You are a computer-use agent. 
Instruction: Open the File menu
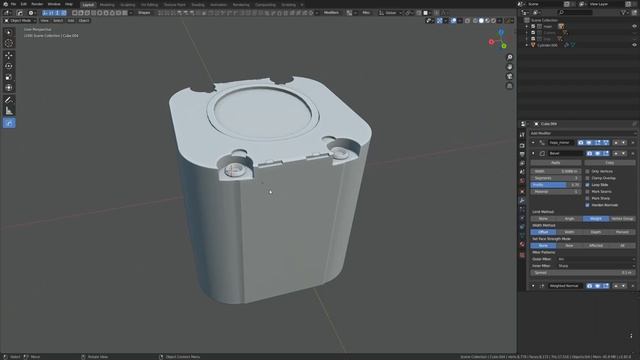pos(13,4)
